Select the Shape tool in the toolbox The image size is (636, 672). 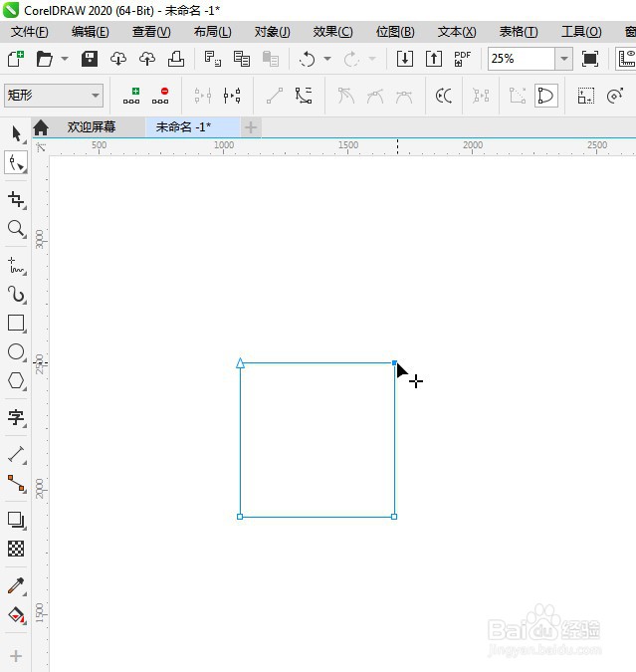tap(16, 163)
